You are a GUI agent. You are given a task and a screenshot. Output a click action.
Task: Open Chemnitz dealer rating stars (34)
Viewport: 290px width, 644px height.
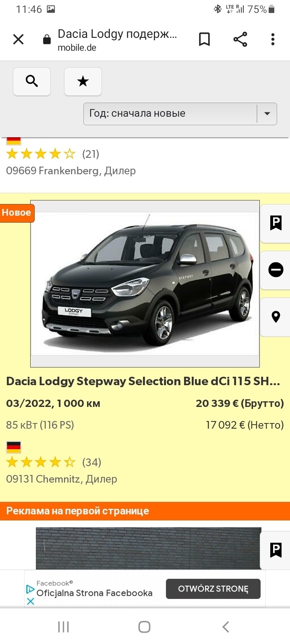(x=54, y=462)
